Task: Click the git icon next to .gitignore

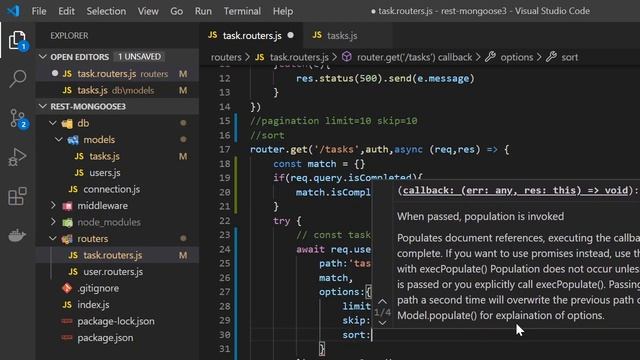Action: (x=67, y=288)
